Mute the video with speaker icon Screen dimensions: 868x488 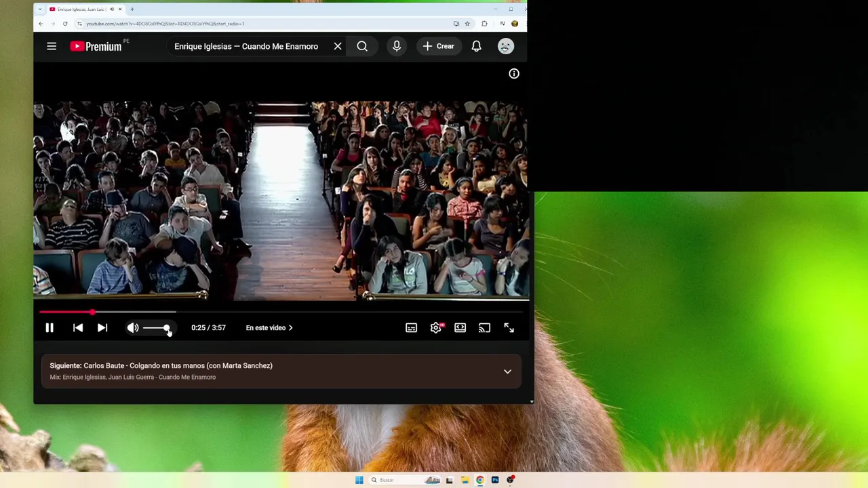[x=133, y=328]
